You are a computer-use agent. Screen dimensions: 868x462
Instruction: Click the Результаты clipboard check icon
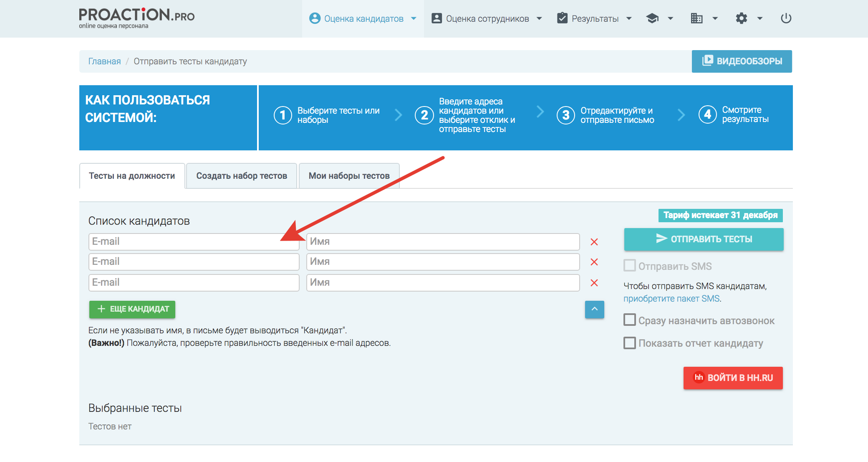[562, 18]
